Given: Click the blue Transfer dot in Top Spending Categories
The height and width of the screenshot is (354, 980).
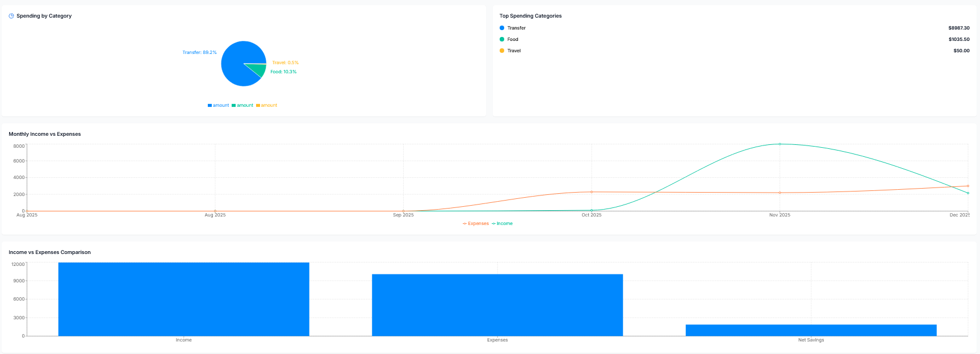Looking at the screenshot, I should (x=502, y=28).
